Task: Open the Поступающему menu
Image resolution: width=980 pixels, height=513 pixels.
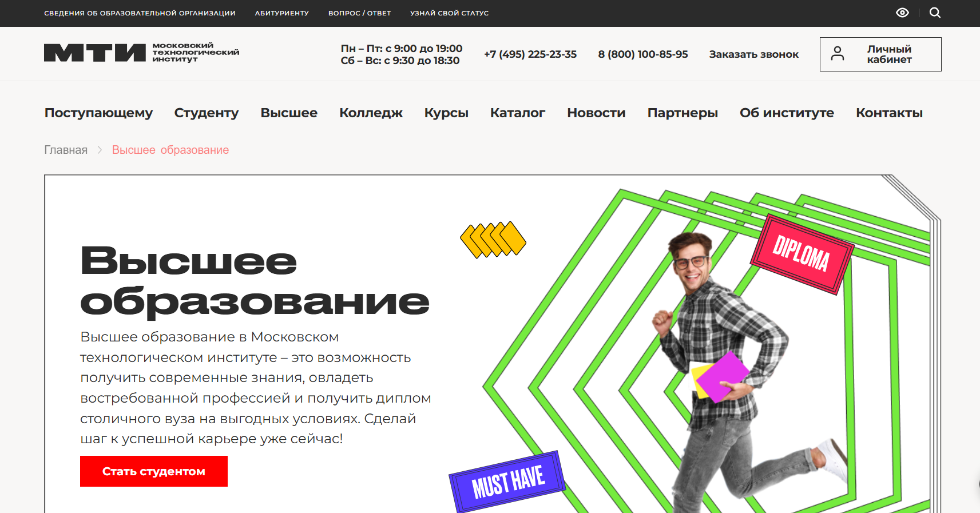Action: coord(98,113)
